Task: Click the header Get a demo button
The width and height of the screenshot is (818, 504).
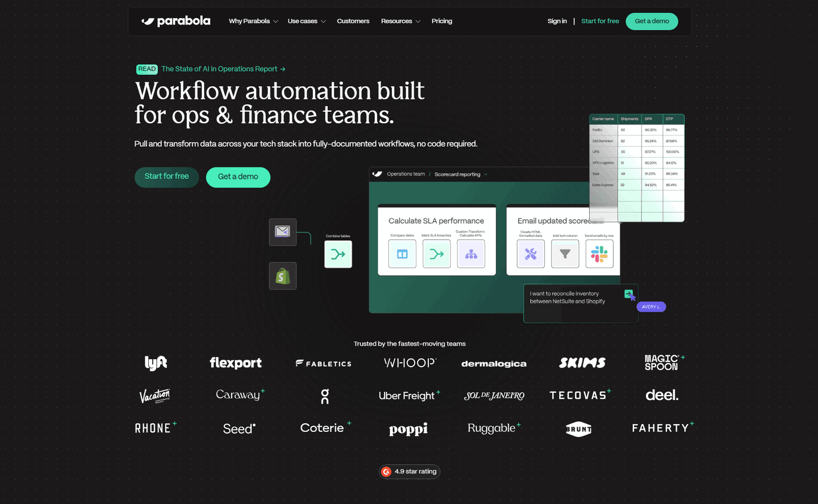Action: pyautogui.click(x=652, y=21)
